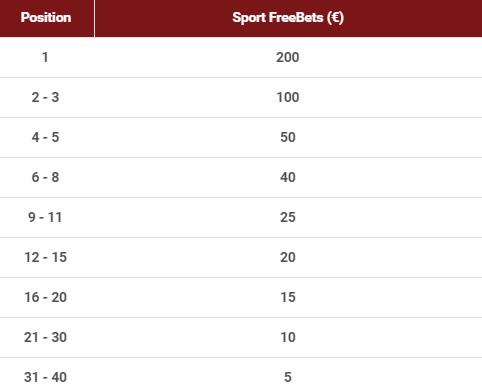The height and width of the screenshot is (392, 482).
Task: Select the position 1 cell
Action: (x=45, y=57)
